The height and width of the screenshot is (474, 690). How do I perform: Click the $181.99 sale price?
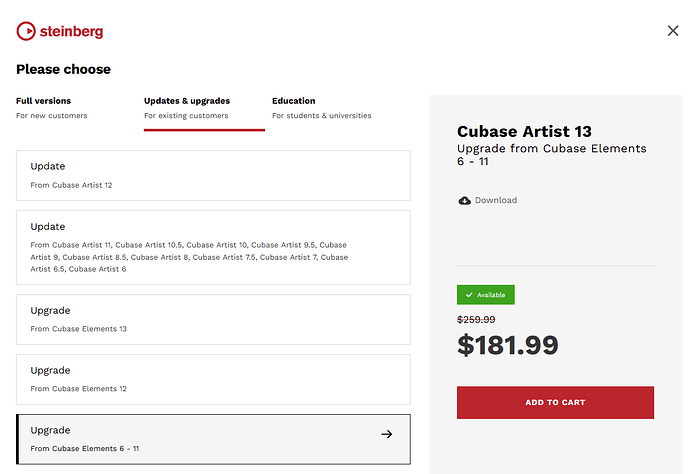(x=507, y=345)
